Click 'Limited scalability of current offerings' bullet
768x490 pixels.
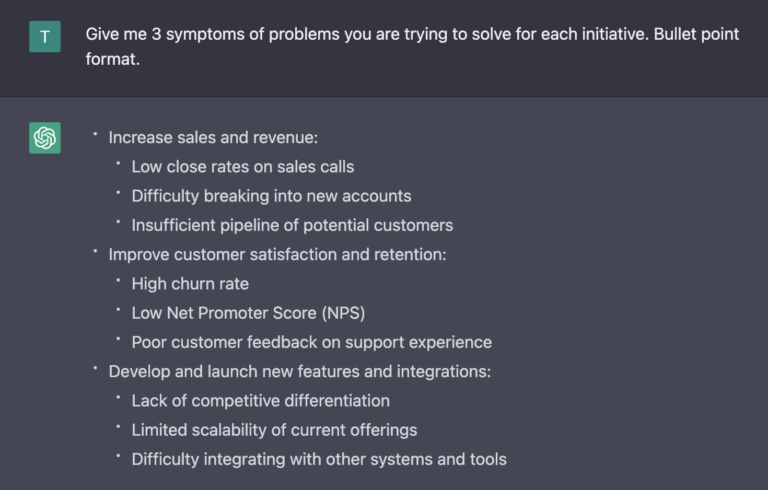pyautogui.click(x=274, y=430)
